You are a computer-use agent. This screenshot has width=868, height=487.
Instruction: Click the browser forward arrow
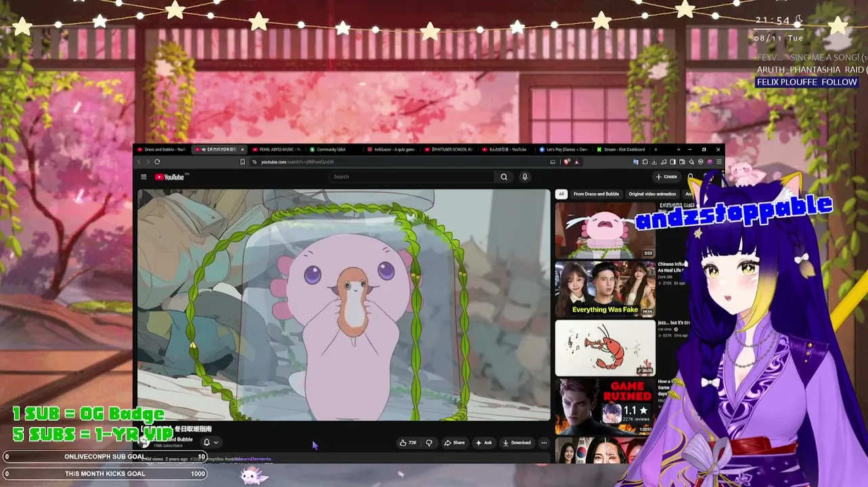[x=148, y=162]
